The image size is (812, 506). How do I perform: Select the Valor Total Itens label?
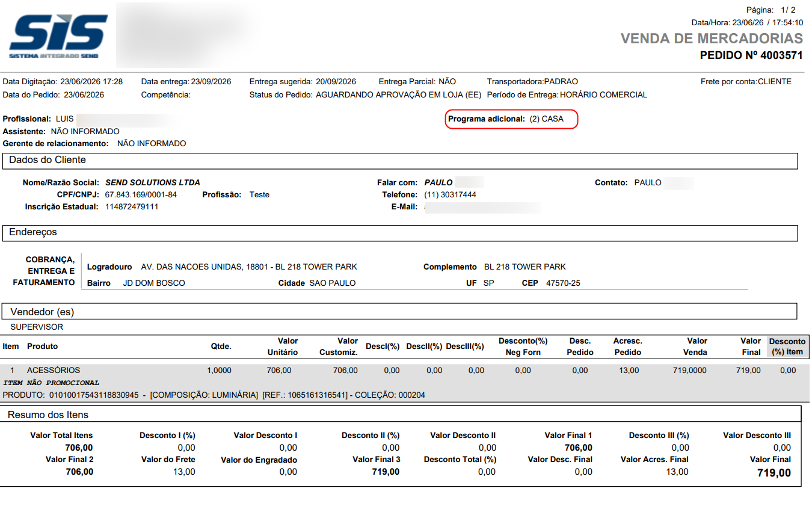(x=61, y=435)
